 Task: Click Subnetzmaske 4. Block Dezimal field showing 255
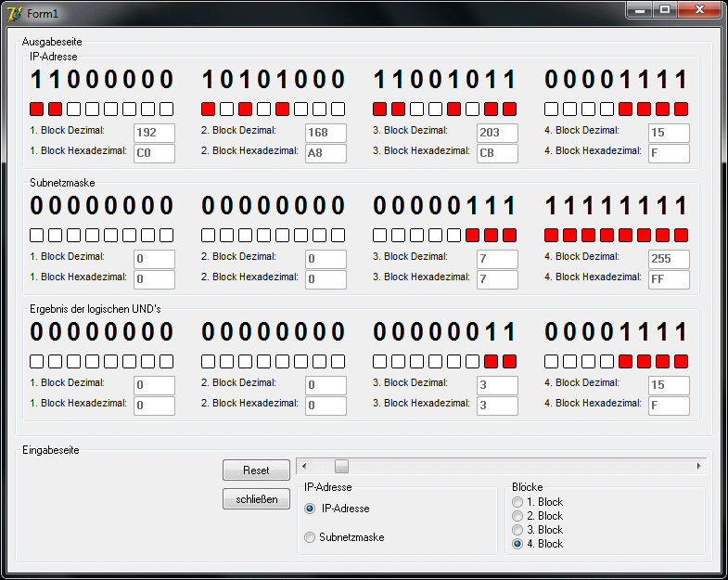click(669, 259)
